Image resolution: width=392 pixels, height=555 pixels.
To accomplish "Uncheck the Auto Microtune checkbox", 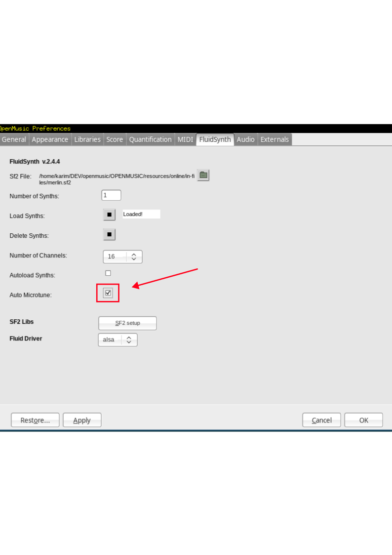I will coord(108,293).
